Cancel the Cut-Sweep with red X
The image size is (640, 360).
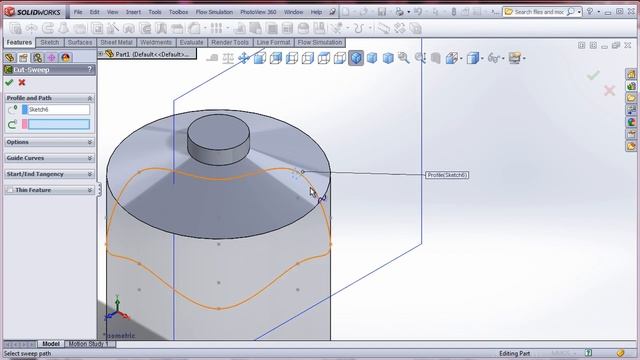pyautogui.click(x=22, y=82)
